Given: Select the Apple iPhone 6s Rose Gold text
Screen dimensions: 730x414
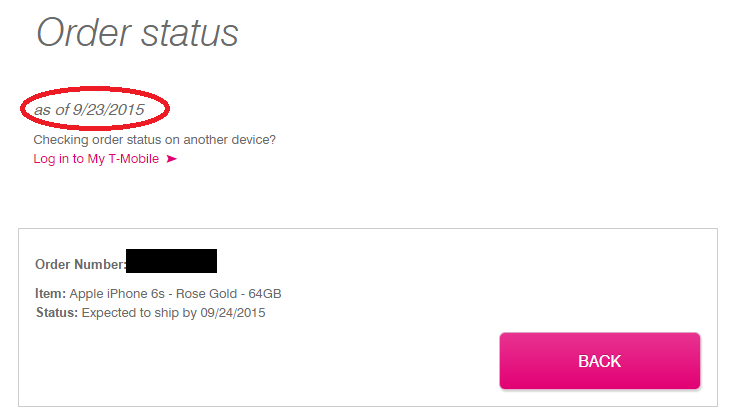Looking at the screenshot, I should (x=160, y=294).
